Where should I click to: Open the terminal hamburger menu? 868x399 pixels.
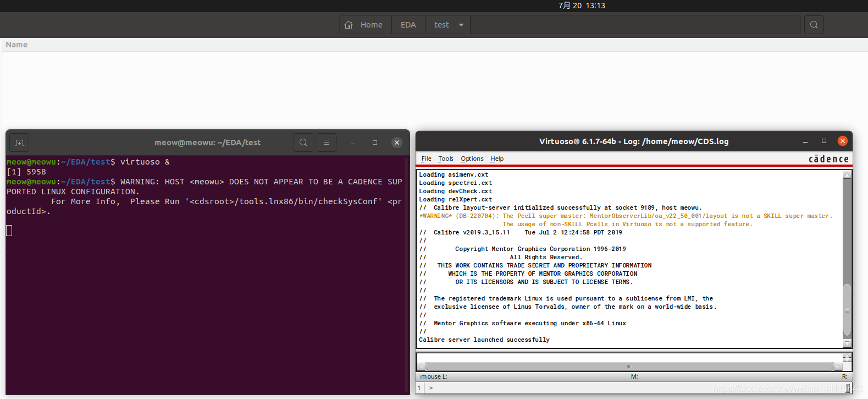click(327, 143)
